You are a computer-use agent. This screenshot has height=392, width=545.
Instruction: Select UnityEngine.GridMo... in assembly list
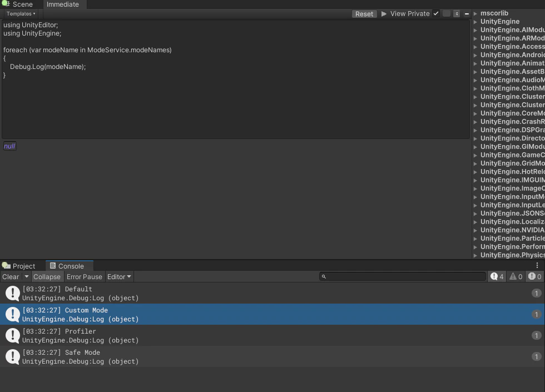pyautogui.click(x=513, y=163)
